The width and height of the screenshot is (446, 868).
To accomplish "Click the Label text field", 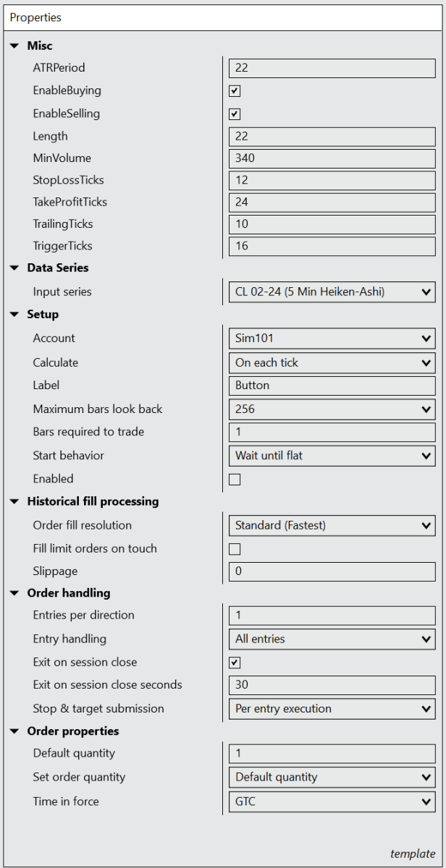I will point(332,386).
